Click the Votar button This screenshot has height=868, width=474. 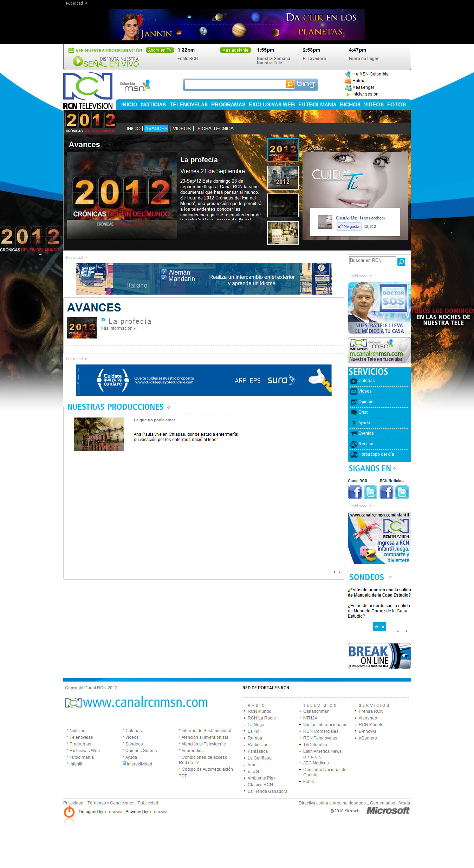pos(379,626)
